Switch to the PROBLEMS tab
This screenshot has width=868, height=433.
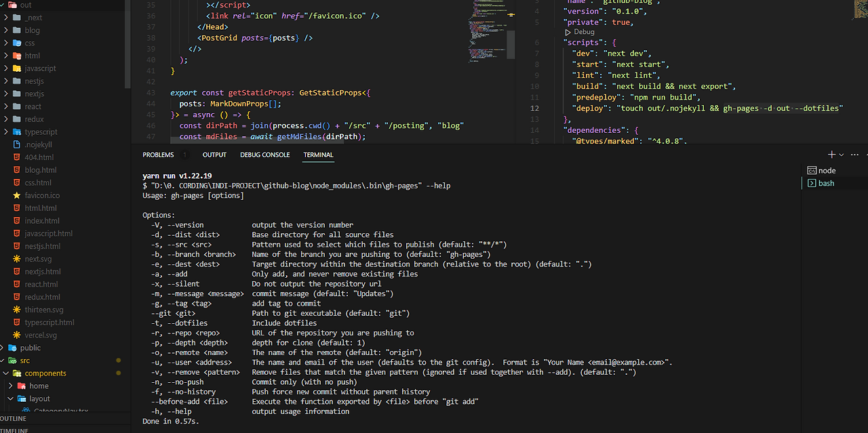[158, 154]
